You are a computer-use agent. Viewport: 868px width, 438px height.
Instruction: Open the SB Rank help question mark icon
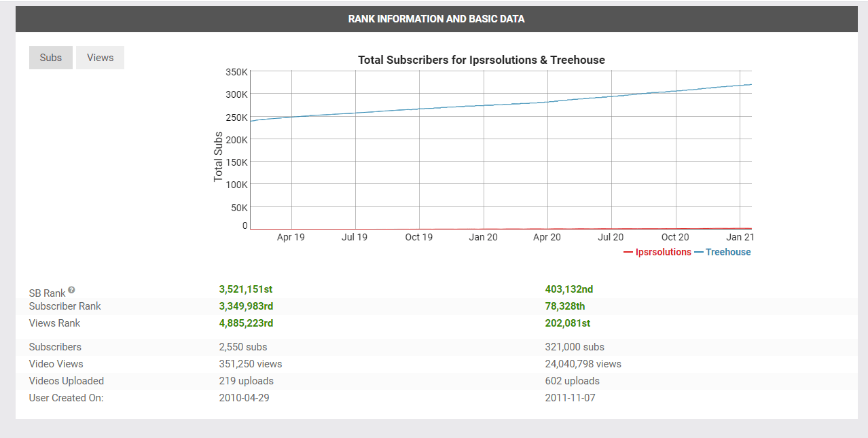click(71, 289)
